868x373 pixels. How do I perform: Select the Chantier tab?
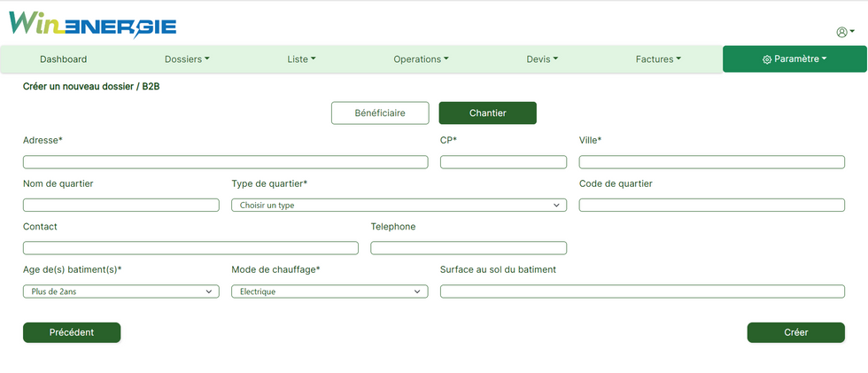pyautogui.click(x=487, y=113)
